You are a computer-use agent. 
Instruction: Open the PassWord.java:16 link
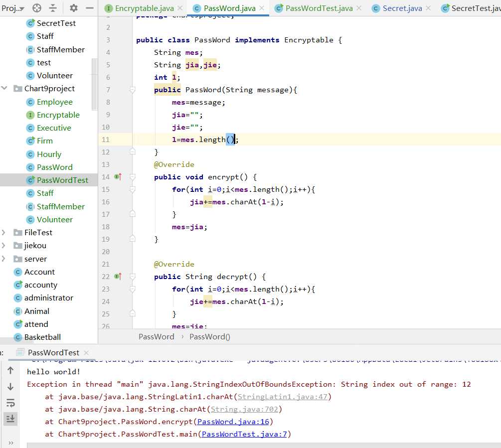(233, 422)
